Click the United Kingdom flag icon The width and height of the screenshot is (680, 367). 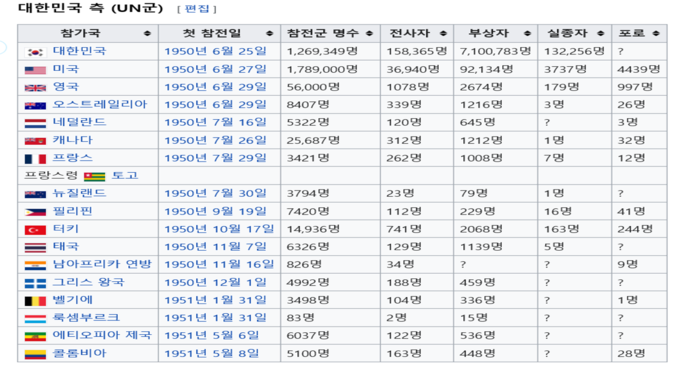click(35, 88)
